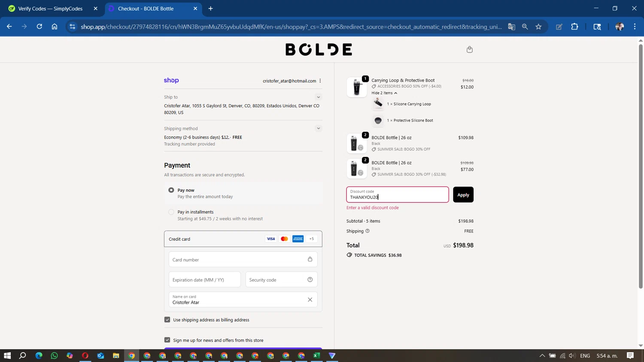Image resolution: width=644 pixels, height=362 pixels.
Task: Open Opera browser from taskbar
Action: (85, 356)
